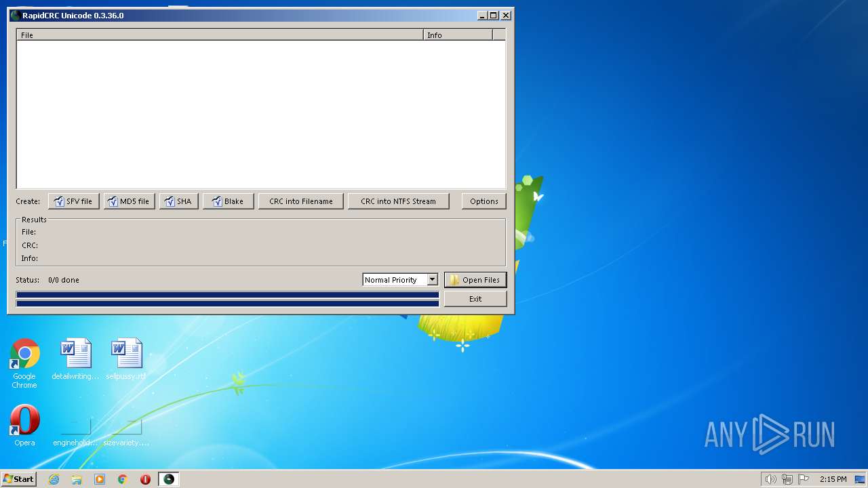868x488 pixels.
Task: Exit RapidCRC application
Action: click(x=475, y=299)
